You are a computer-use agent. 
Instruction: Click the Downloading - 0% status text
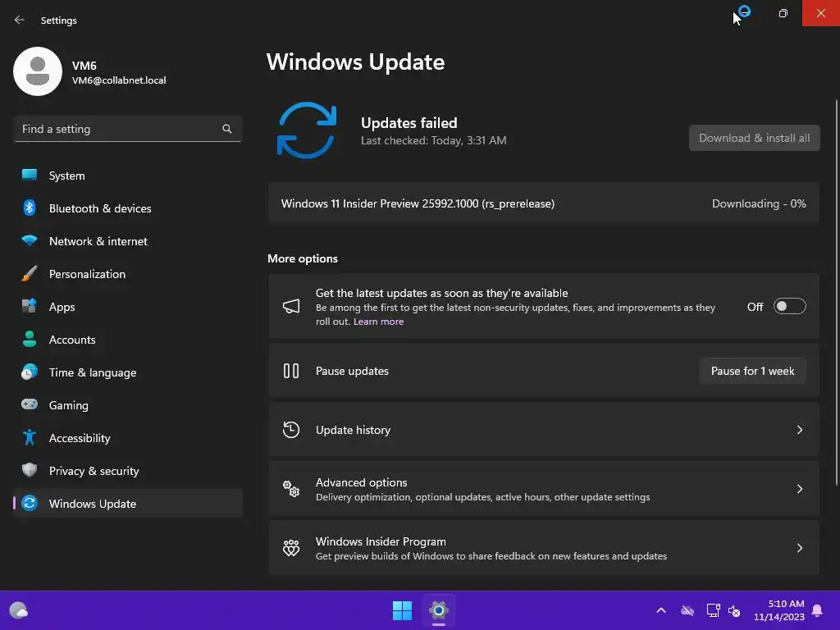pyautogui.click(x=759, y=203)
